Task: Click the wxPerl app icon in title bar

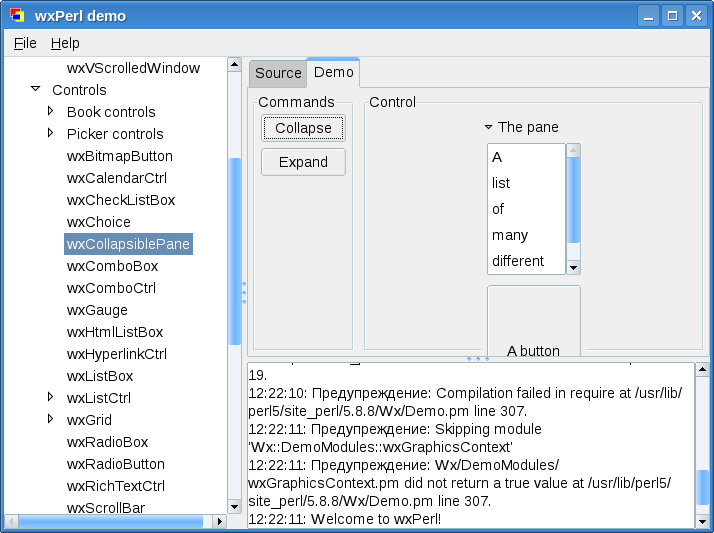Action: [x=17, y=16]
